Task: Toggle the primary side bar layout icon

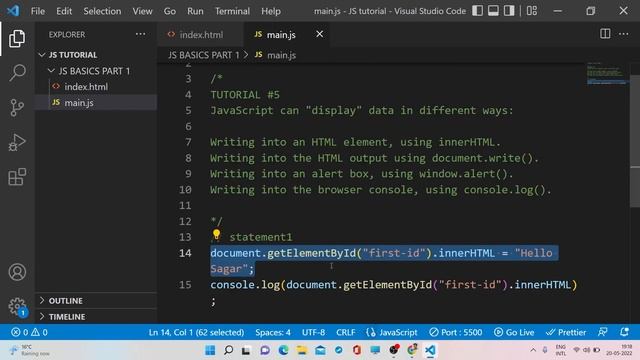Action: (478, 11)
